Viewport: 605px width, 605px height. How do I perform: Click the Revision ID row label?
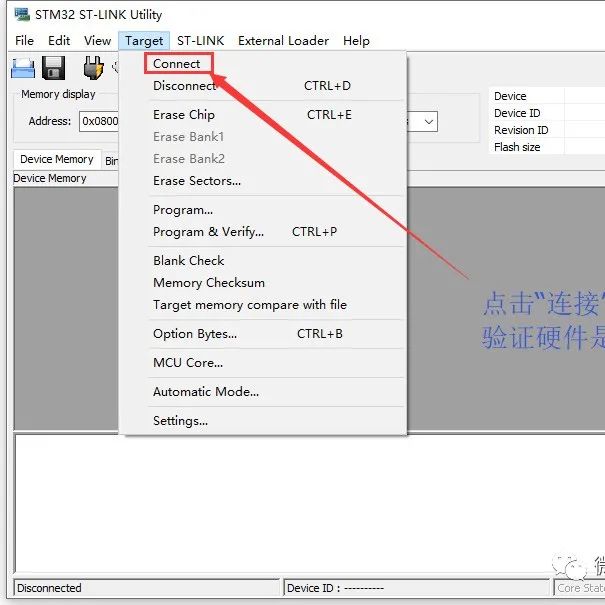(521, 130)
